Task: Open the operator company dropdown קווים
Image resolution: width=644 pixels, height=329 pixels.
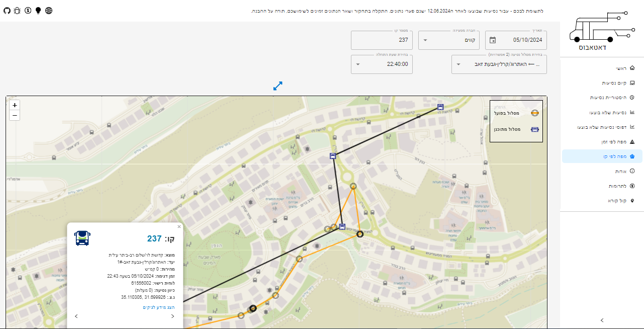Action: click(449, 40)
